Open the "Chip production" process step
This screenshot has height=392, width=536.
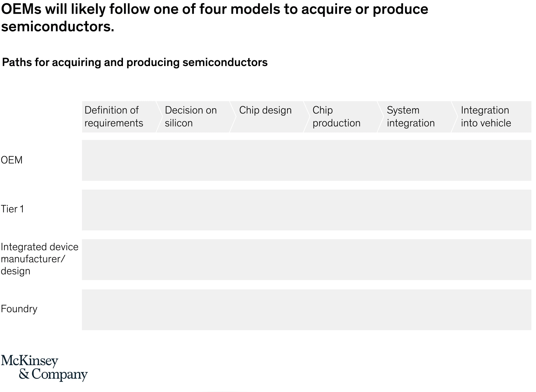coord(336,117)
